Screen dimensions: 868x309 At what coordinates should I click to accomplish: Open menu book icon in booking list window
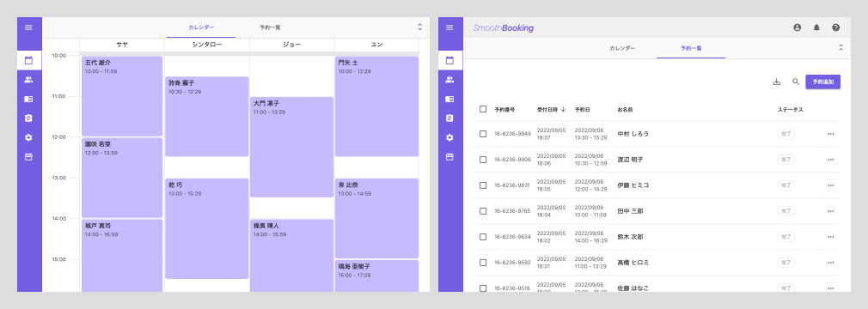pos(449,99)
